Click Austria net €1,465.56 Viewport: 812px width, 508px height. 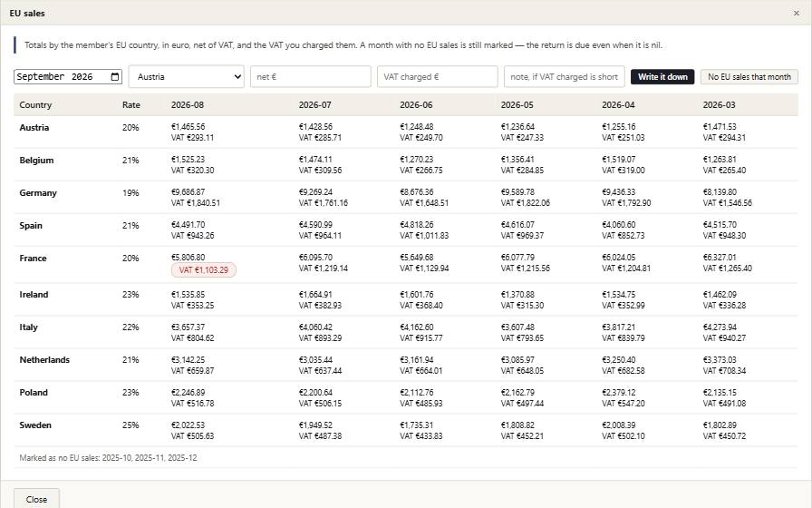pyautogui.click(x=188, y=126)
